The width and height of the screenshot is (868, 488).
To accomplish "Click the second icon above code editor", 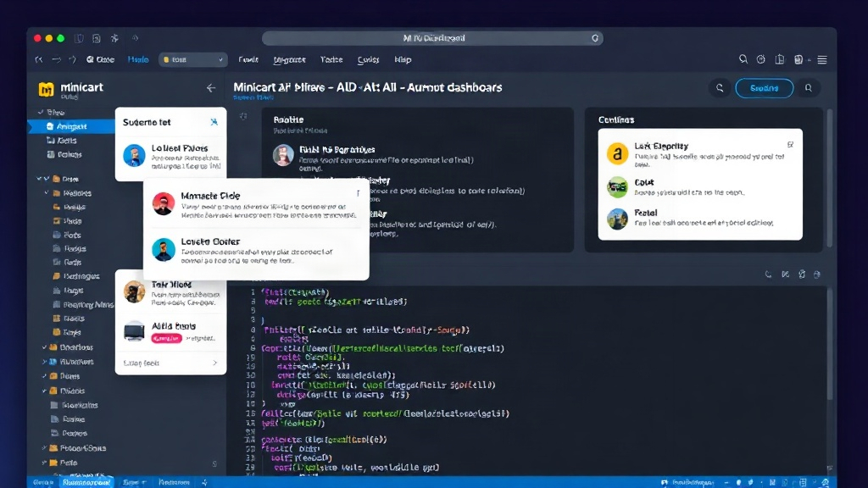I will click(x=785, y=274).
